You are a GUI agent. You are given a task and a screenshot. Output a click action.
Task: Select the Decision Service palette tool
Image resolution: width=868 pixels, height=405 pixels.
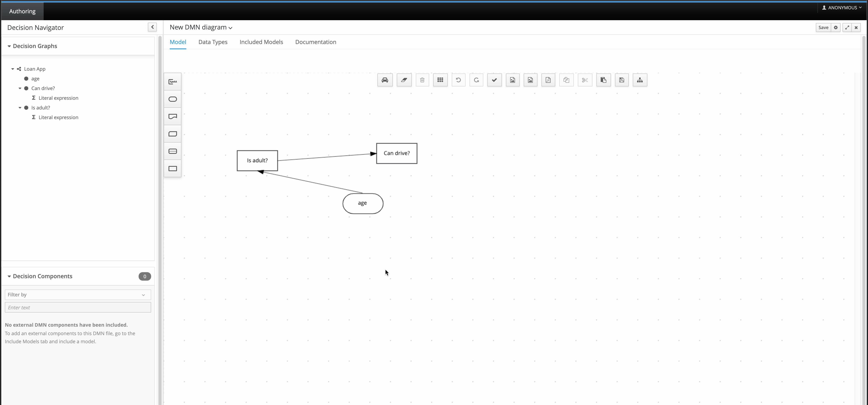pos(173,151)
